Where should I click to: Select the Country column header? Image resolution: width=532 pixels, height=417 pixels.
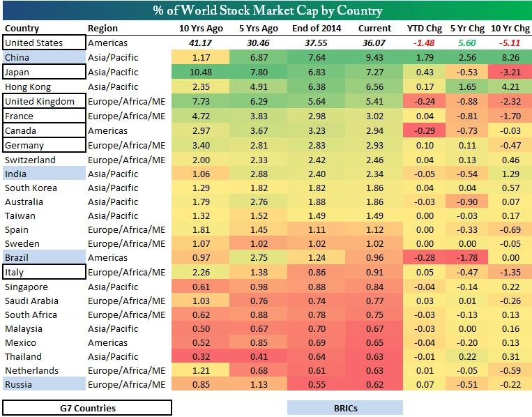click(22, 28)
